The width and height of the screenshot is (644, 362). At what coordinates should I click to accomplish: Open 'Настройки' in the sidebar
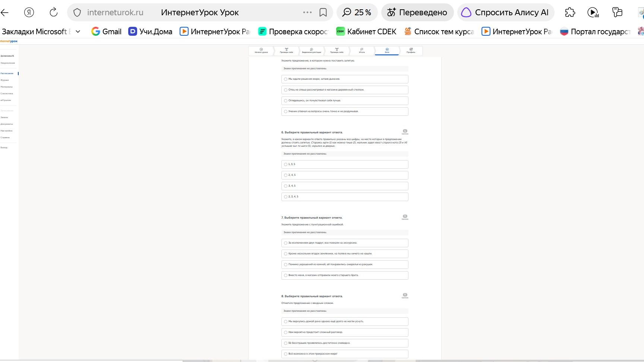7,131
